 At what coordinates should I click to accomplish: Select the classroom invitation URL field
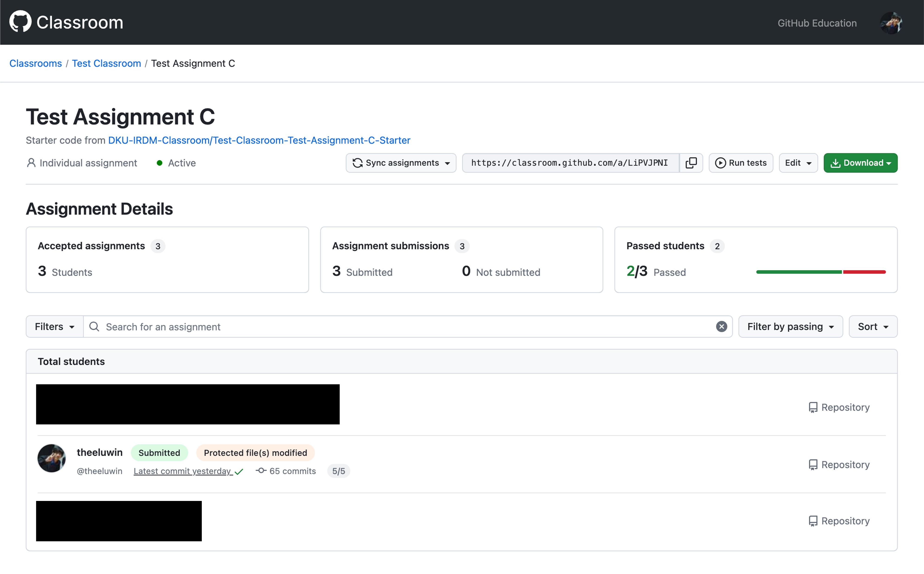(x=571, y=163)
